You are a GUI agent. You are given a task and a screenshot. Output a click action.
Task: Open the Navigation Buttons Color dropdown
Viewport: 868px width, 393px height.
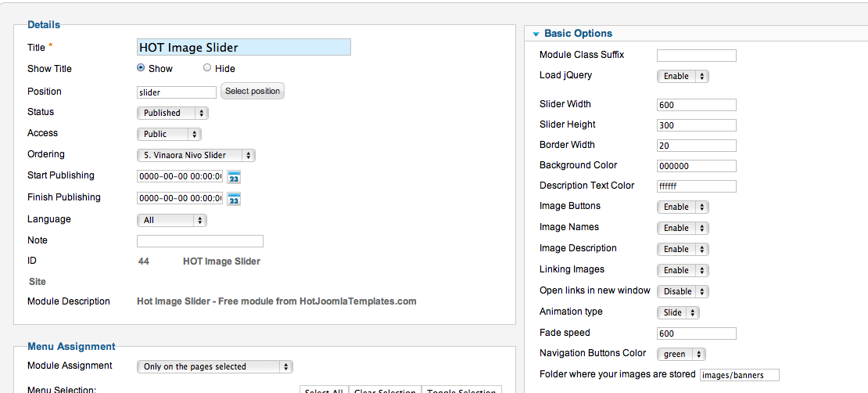pyautogui.click(x=681, y=354)
